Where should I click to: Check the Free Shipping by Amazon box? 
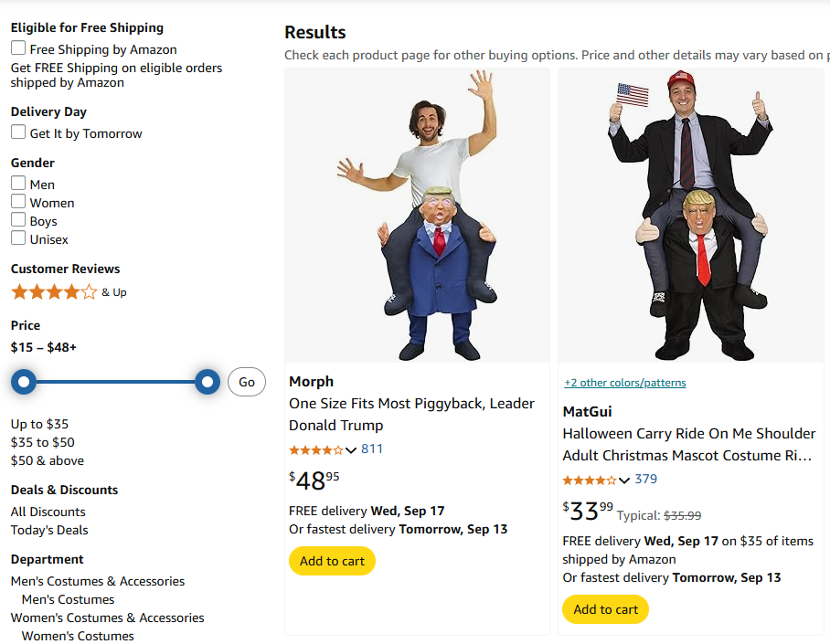[18, 48]
